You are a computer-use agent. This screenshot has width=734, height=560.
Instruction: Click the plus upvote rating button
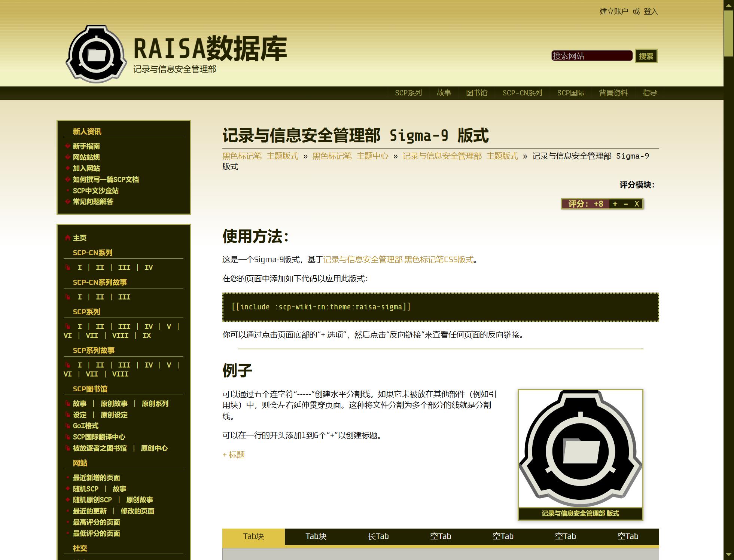point(615,204)
